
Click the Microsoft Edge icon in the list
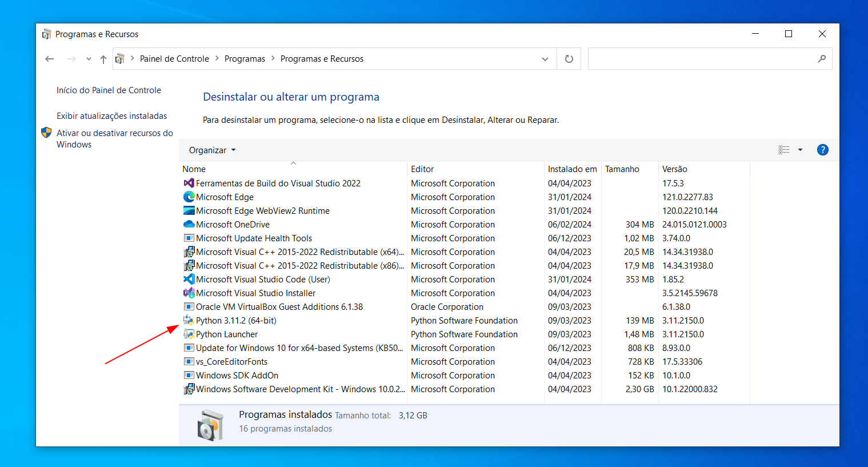pyautogui.click(x=189, y=197)
